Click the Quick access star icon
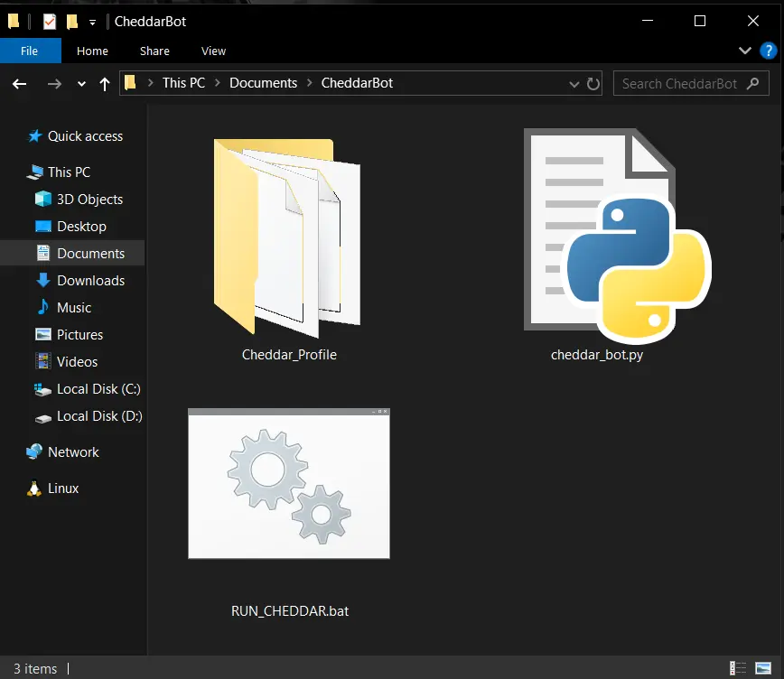Screen dimensions: 784x679 34,136
